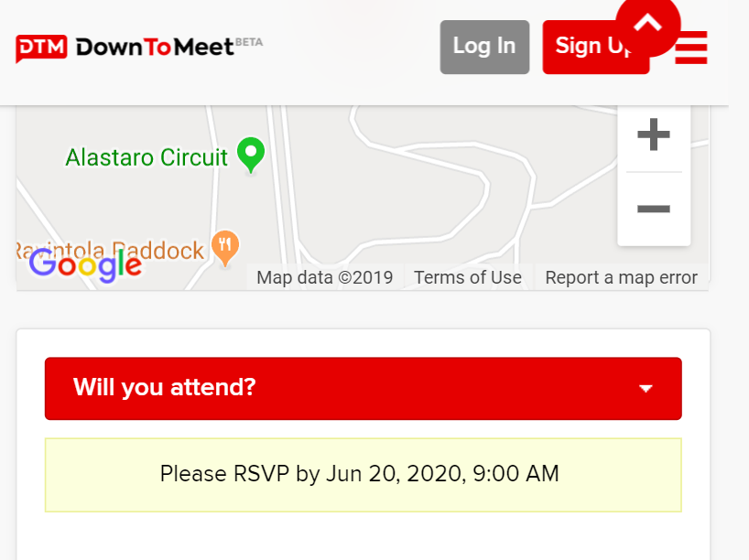The image size is (749, 560).
Task: Open the red hamburger menu
Action: (x=690, y=48)
